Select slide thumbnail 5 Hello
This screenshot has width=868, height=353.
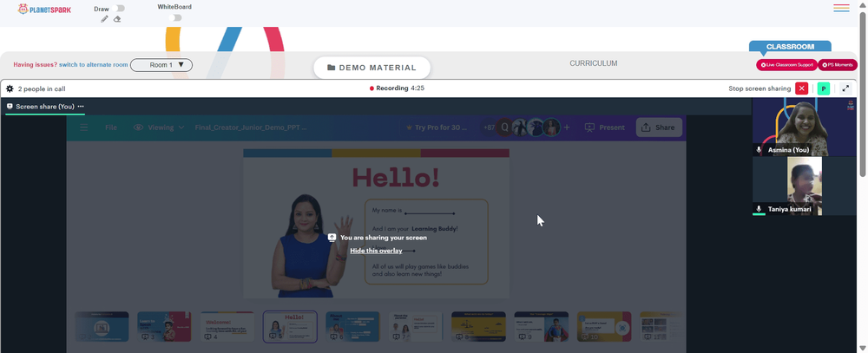[x=290, y=326]
